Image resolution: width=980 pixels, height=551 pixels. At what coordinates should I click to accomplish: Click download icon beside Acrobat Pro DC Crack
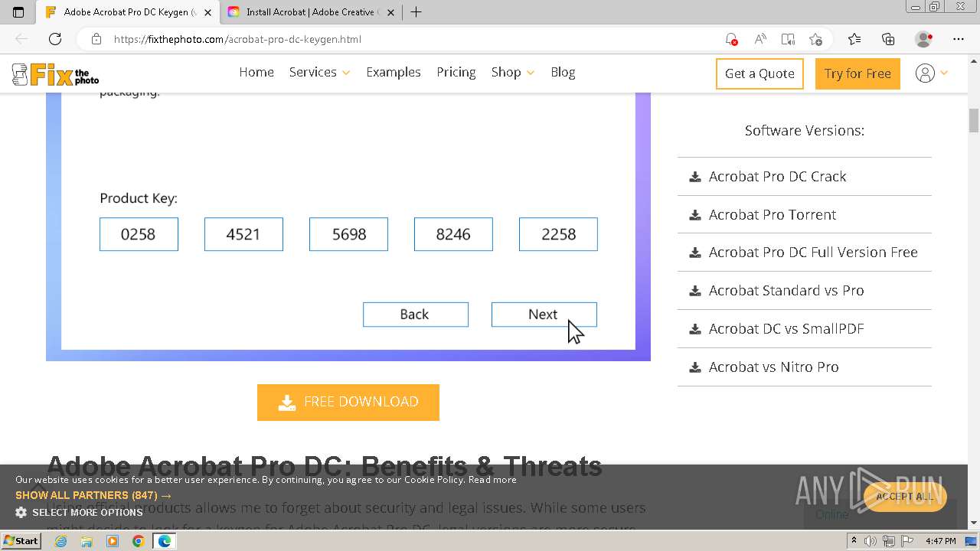pyautogui.click(x=695, y=177)
